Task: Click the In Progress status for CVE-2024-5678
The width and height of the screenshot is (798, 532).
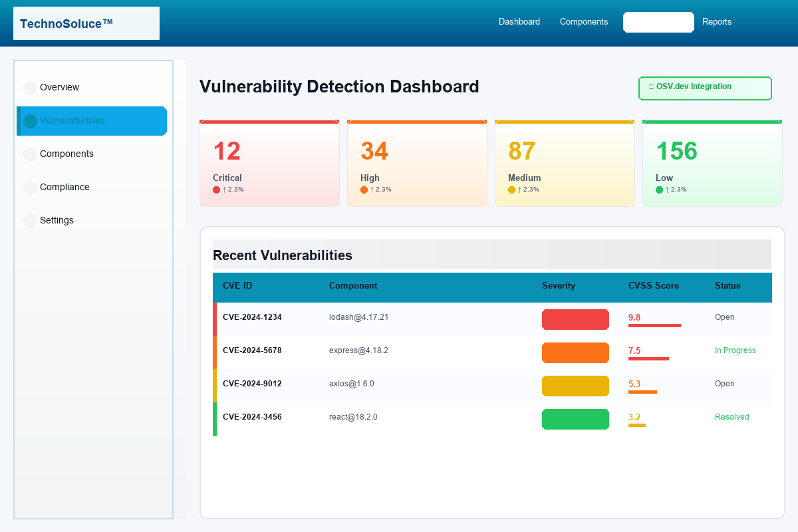Action: 735,350
